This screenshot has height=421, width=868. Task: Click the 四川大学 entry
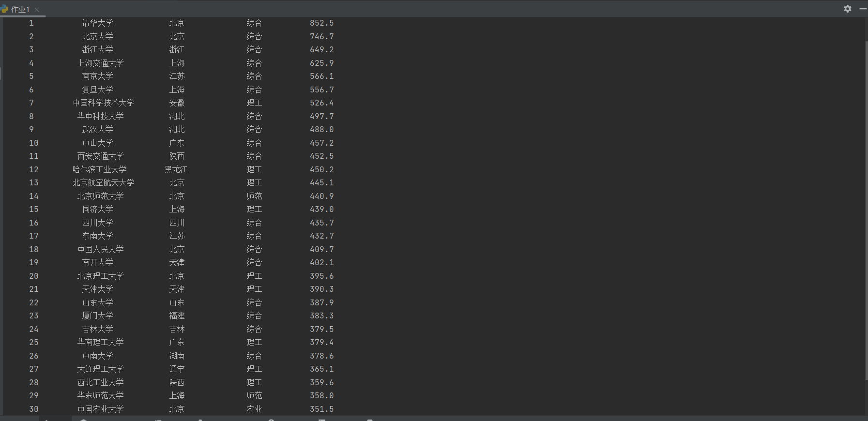97,223
